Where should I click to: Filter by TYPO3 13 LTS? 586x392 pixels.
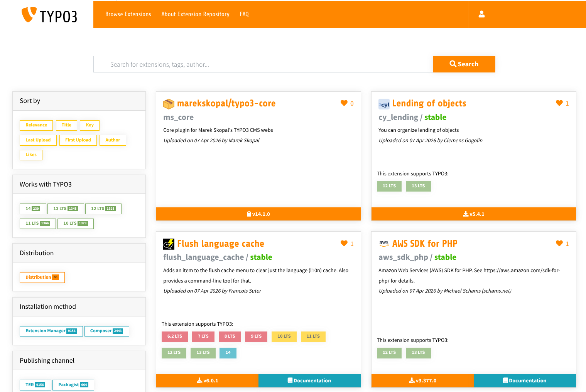(x=66, y=209)
